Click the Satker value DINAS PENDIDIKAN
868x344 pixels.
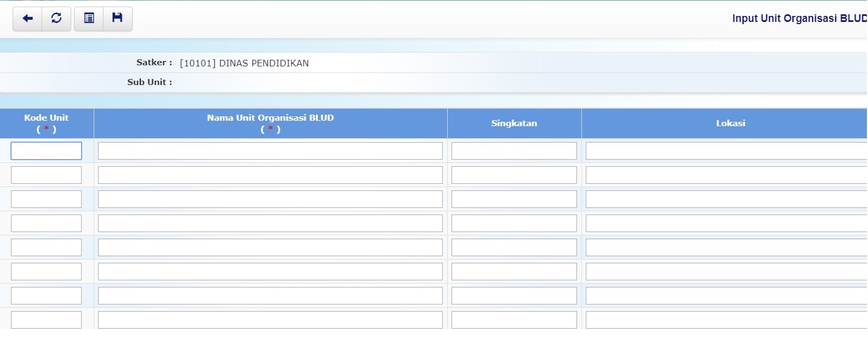pyautogui.click(x=244, y=63)
